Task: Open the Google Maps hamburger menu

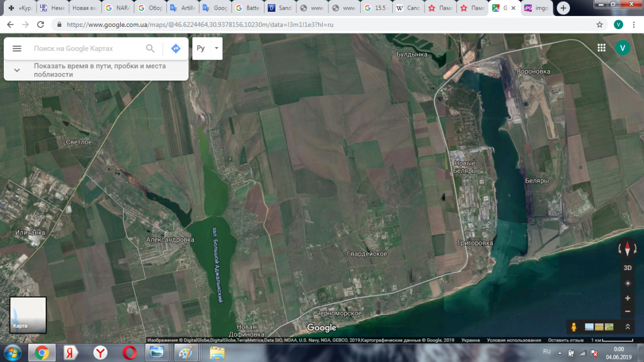Action: pyautogui.click(x=17, y=48)
